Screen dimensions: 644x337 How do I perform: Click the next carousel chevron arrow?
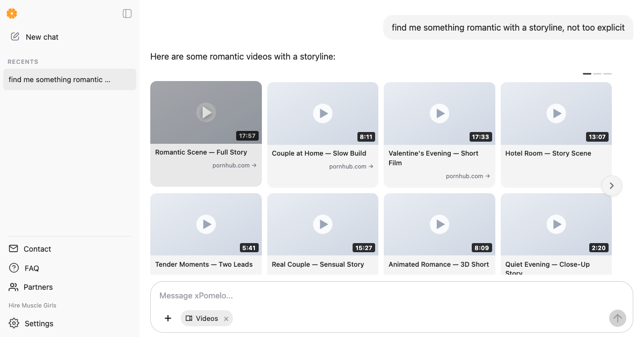coord(612,186)
